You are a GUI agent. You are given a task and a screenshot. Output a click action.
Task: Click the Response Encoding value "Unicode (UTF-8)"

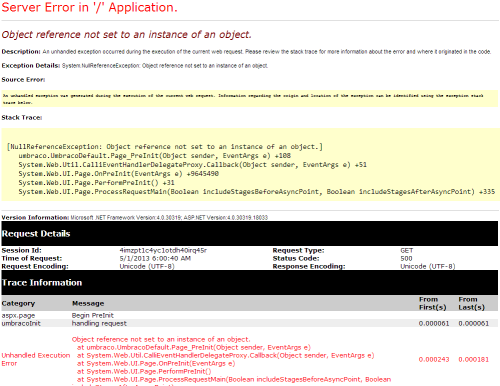tap(428, 266)
